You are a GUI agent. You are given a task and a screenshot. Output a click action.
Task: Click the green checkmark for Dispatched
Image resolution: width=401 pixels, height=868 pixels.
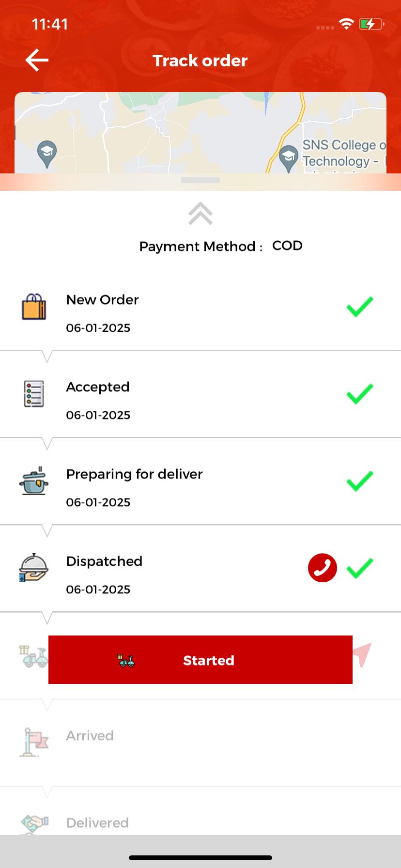(360, 568)
